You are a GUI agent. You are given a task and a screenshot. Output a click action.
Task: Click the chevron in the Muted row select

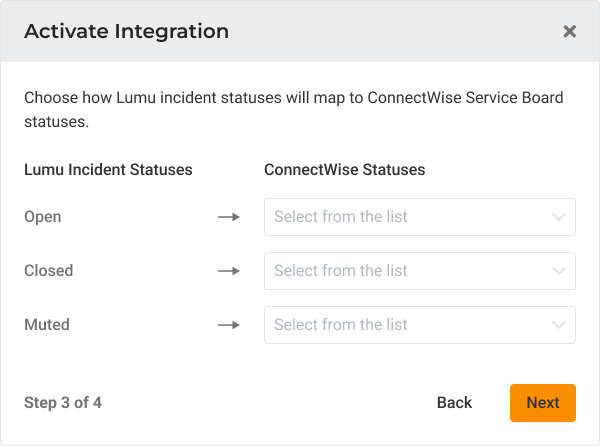point(559,325)
